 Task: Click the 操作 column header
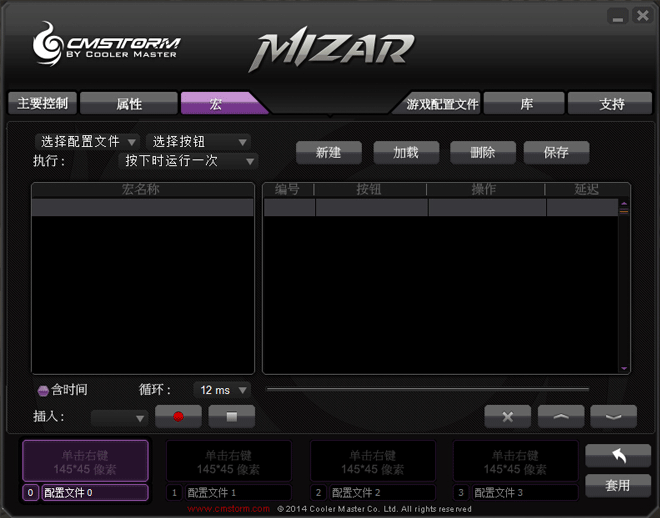(x=485, y=189)
